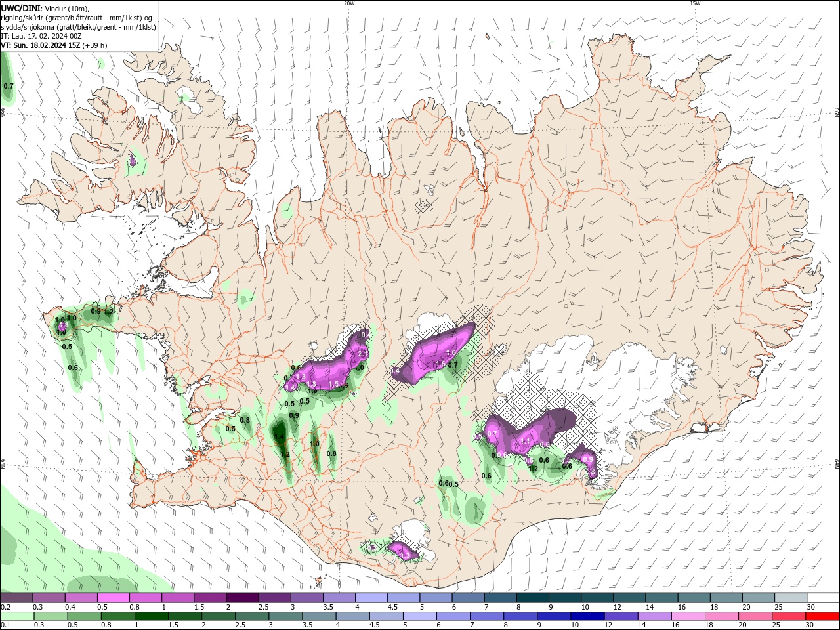Image resolution: width=840 pixels, height=630 pixels.
Task: Click the 'IT: Lau. 17. 02. 2024 00Z' line
Action: coord(41,36)
